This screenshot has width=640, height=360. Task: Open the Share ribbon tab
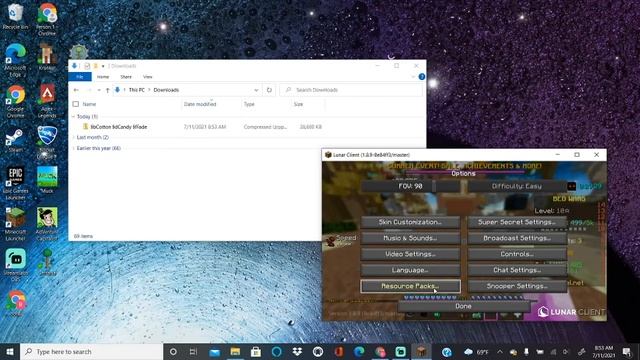pyautogui.click(x=126, y=77)
